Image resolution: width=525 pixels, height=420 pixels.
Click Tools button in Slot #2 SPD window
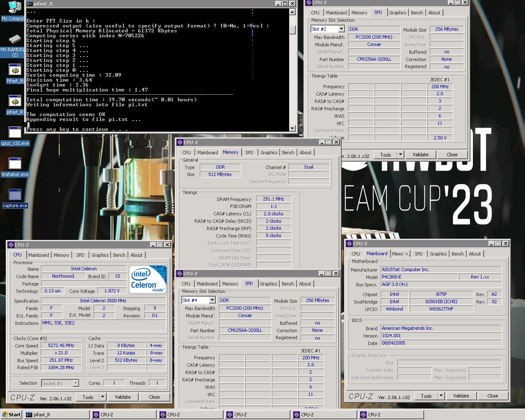[386, 155]
